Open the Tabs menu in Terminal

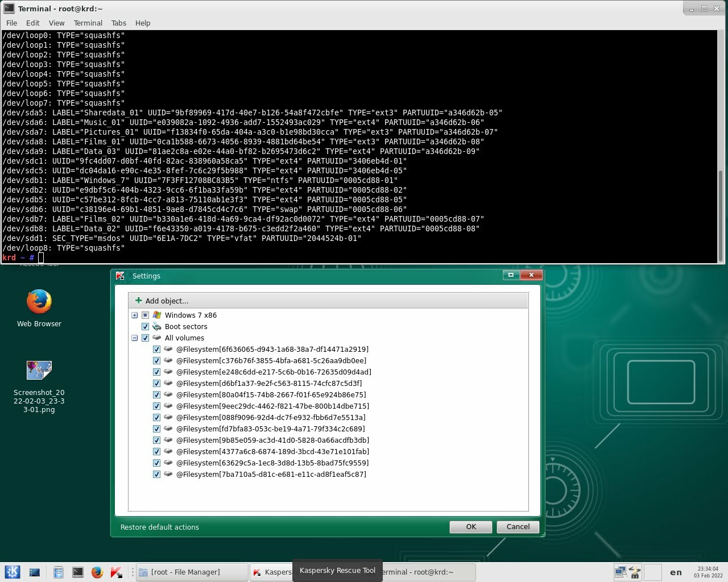(119, 23)
